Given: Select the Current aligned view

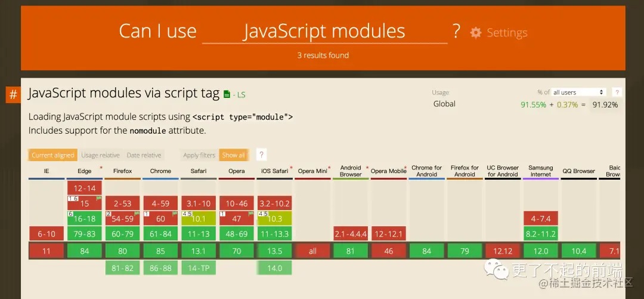Looking at the screenshot, I should (x=52, y=155).
